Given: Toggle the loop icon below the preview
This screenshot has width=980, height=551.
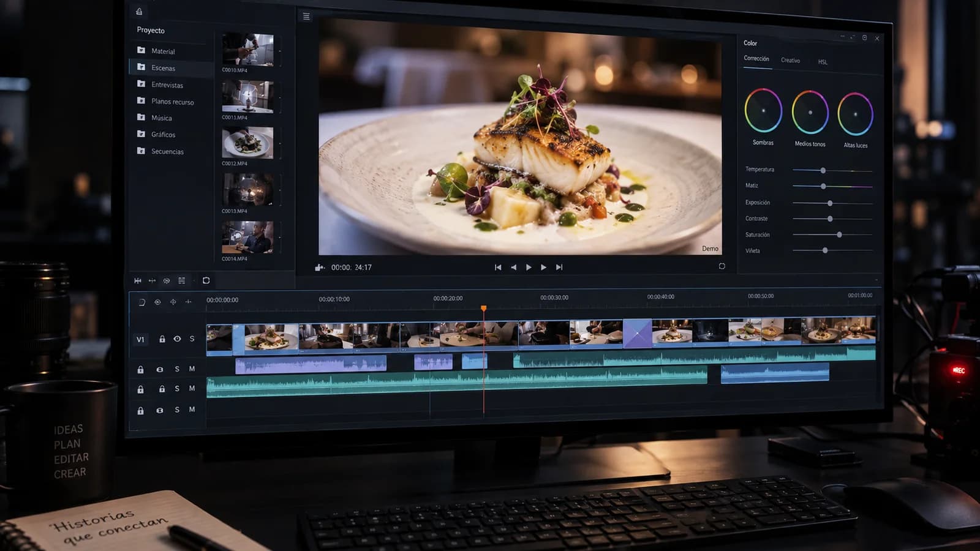Looking at the screenshot, I should (x=722, y=266).
